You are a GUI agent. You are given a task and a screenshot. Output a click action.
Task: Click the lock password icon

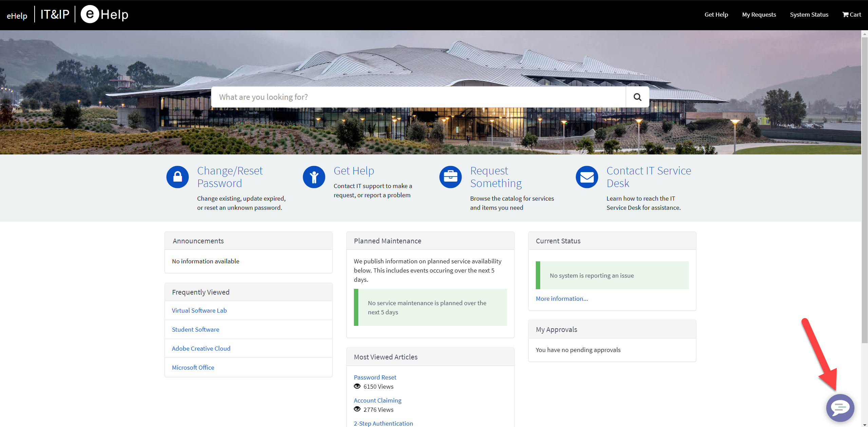pyautogui.click(x=177, y=177)
